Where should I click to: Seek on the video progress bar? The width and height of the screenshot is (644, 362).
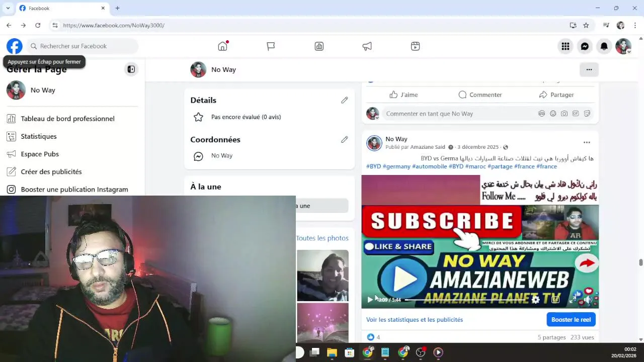465,300
